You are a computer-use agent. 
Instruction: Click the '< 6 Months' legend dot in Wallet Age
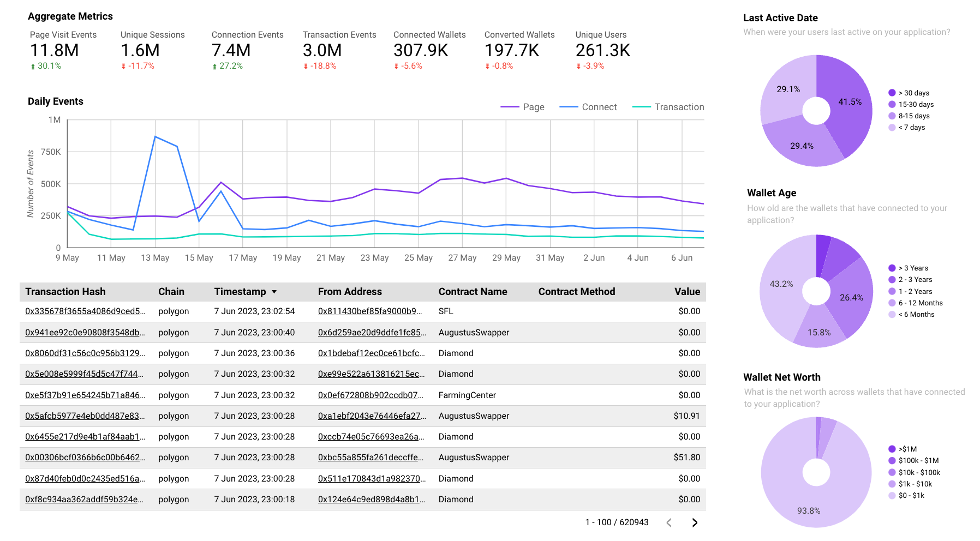click(x=892, y=314)
